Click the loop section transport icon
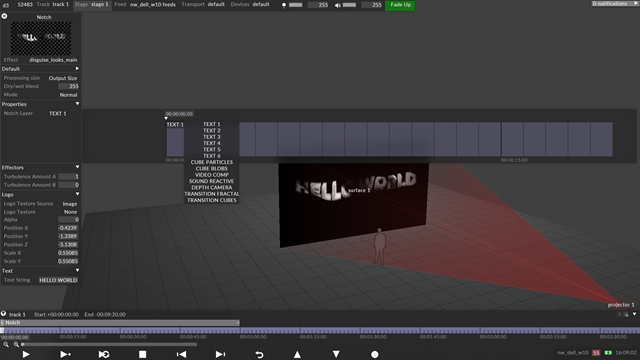 tap(104, 354)
